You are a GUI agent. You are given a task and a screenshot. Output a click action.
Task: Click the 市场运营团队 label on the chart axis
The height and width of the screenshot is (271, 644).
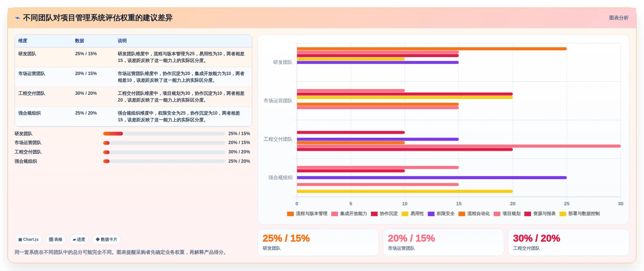pyautogui.click(x=278, y=101)
